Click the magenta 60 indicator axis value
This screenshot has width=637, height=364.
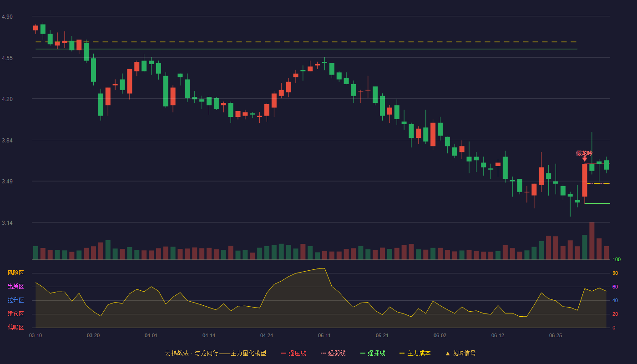(x=615, y=287)
